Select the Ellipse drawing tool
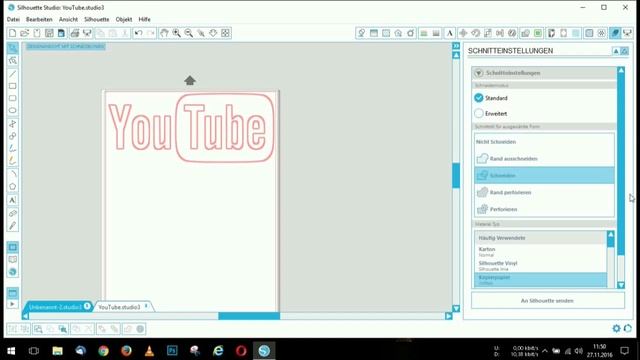The height and width of the screenshot is (360, 640). (x=13, y=111)
